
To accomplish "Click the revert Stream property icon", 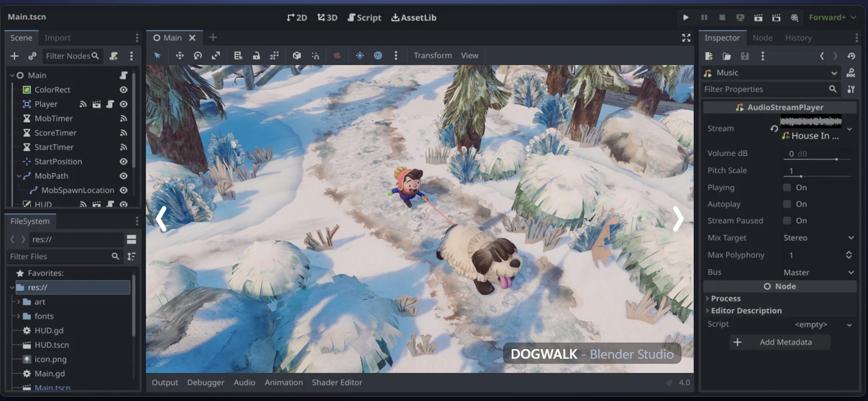I will [774, 128].
